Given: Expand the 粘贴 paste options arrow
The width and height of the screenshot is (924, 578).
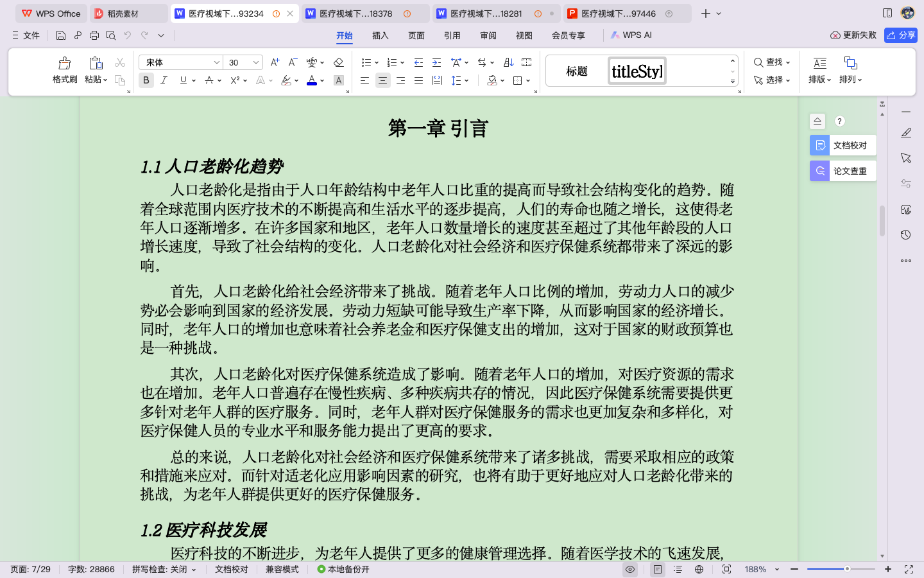Looking at the screenshot, I should [105, 80].
